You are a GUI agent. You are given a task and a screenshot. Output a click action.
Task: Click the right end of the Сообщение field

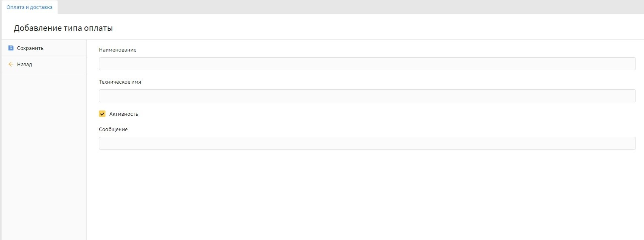[625, 143]
